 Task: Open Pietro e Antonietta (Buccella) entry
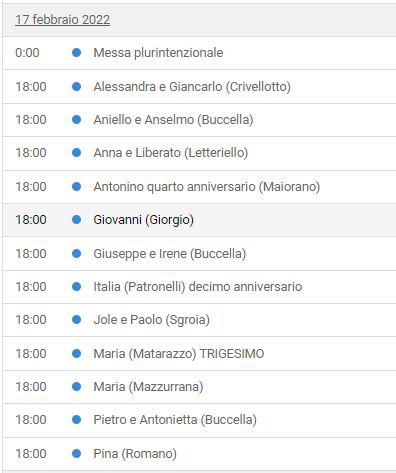[175, 420]
